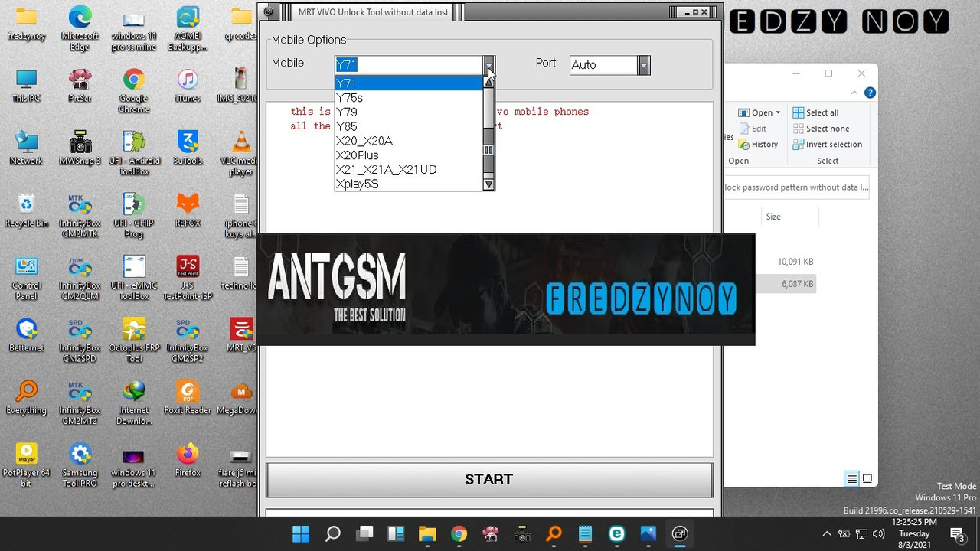Click the Explorer search box
The image size is (980, 551).
[797, 187]
